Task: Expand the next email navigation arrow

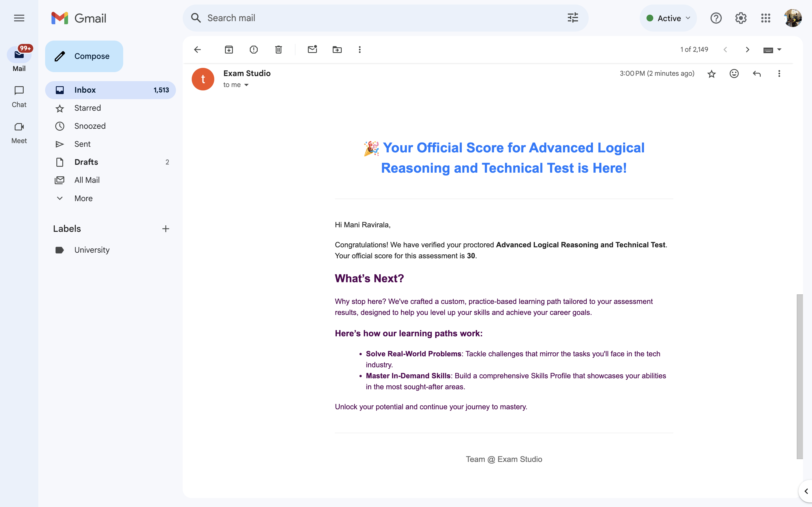Action: tap(747, 50)
